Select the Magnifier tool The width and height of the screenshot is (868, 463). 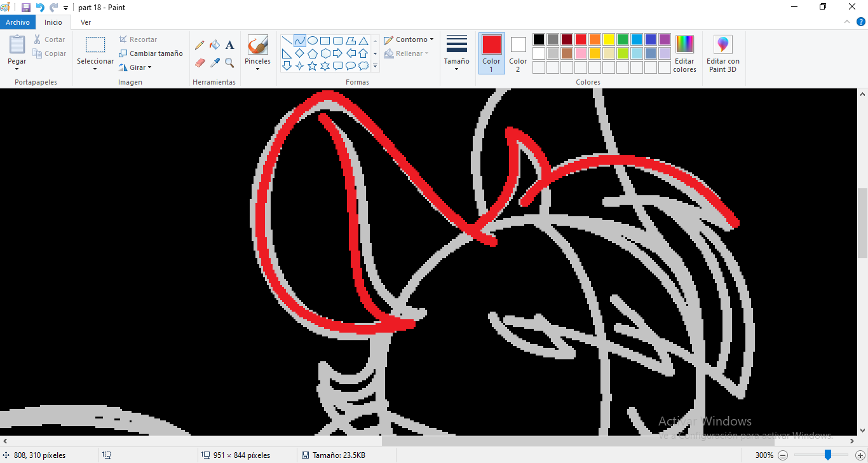point(230,63)
